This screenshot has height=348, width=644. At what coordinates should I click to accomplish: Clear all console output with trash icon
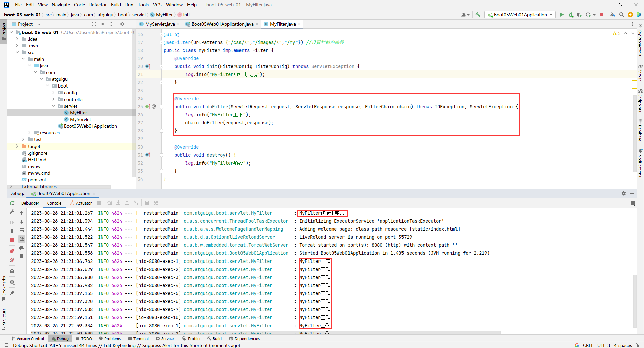tap(22, 256)
